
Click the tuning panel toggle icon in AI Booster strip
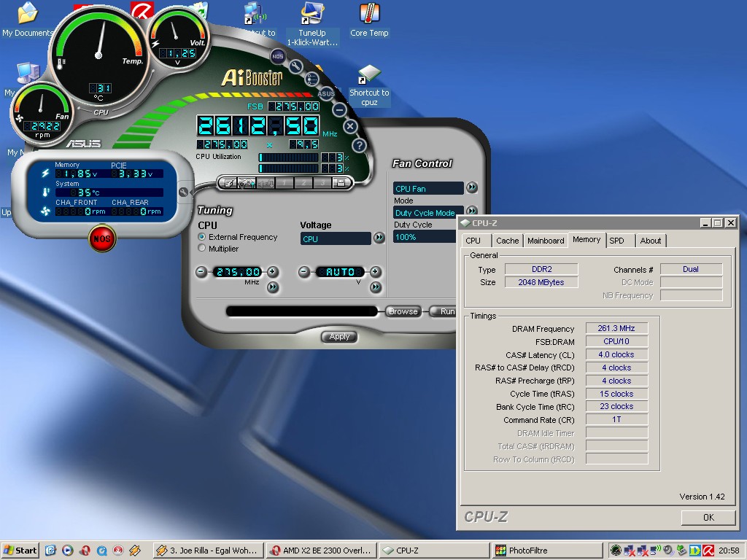coord(247,183)
